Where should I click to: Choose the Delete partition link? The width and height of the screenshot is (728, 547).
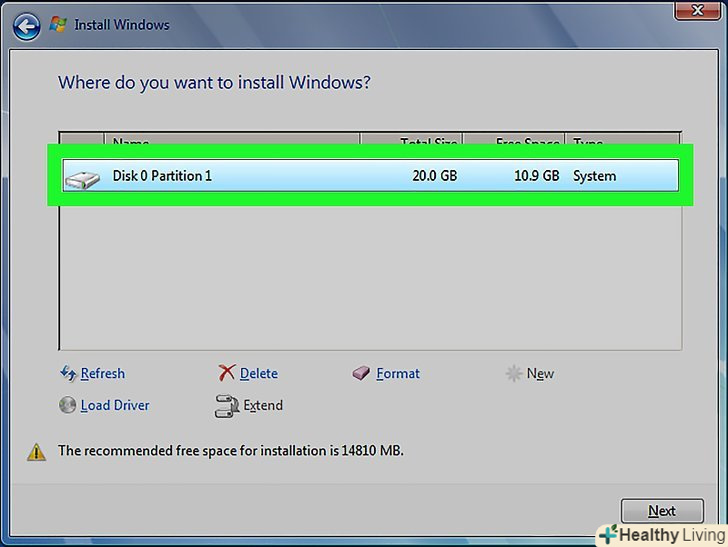[259, 373]
